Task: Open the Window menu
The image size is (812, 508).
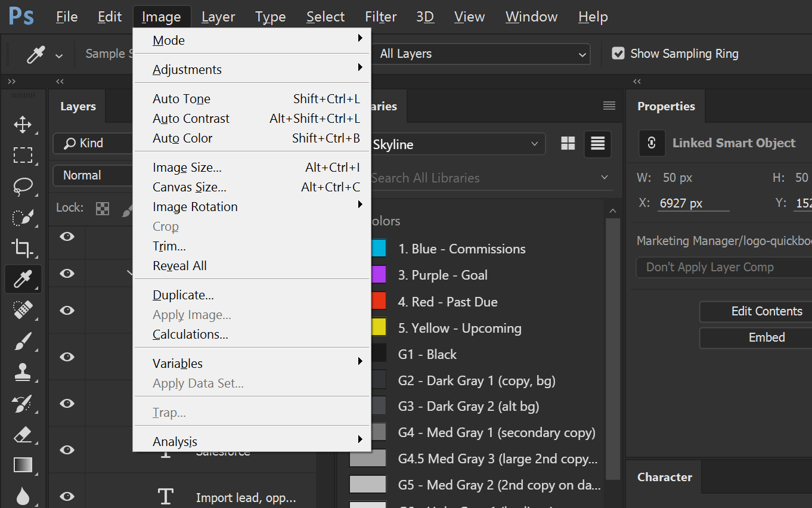Action: coord(532,17)
